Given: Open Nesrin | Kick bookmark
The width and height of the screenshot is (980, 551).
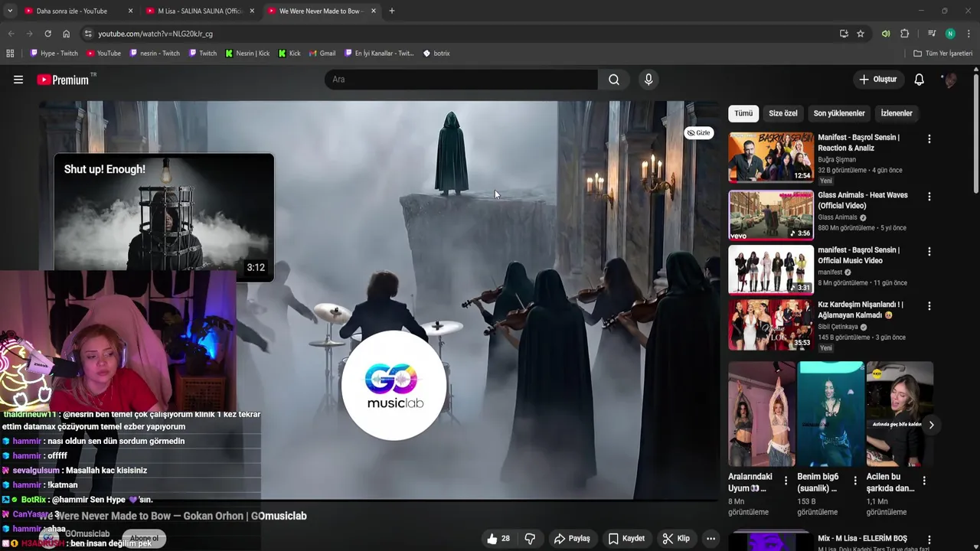Looking at the screenshot, I should pyautogui.click(x=247, y=54).
